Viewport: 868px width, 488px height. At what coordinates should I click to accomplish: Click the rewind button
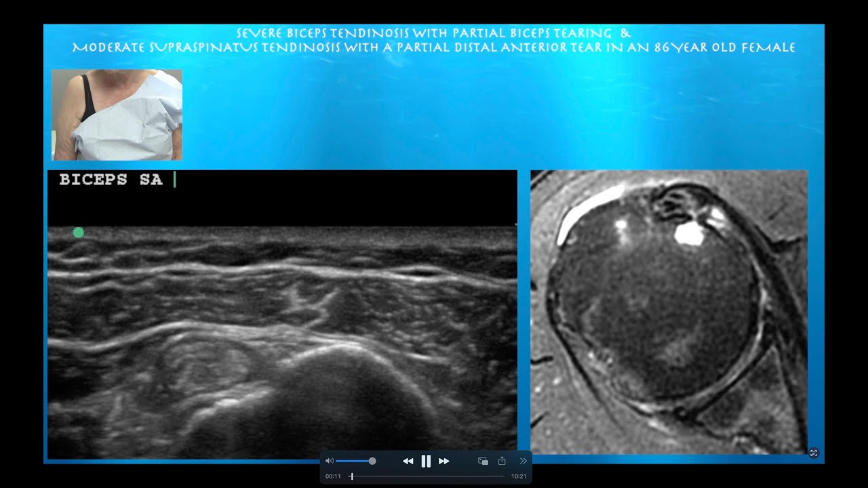coord(408,461)
